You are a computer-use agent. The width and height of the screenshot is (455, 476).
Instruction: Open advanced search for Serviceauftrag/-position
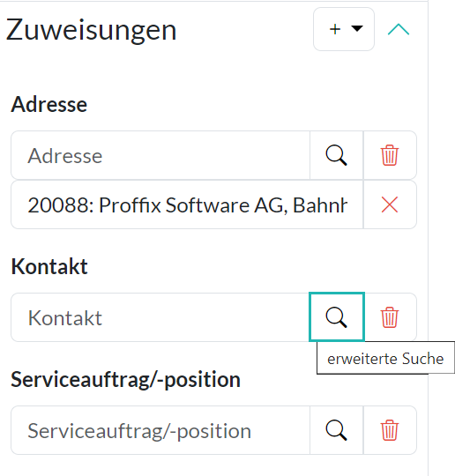point(337,430)
